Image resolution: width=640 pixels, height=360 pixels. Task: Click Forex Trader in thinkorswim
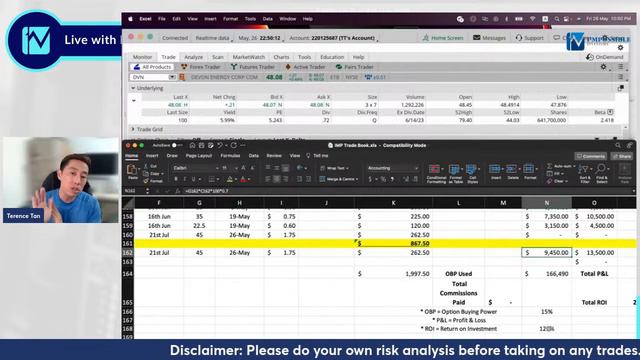click(201, 67)
